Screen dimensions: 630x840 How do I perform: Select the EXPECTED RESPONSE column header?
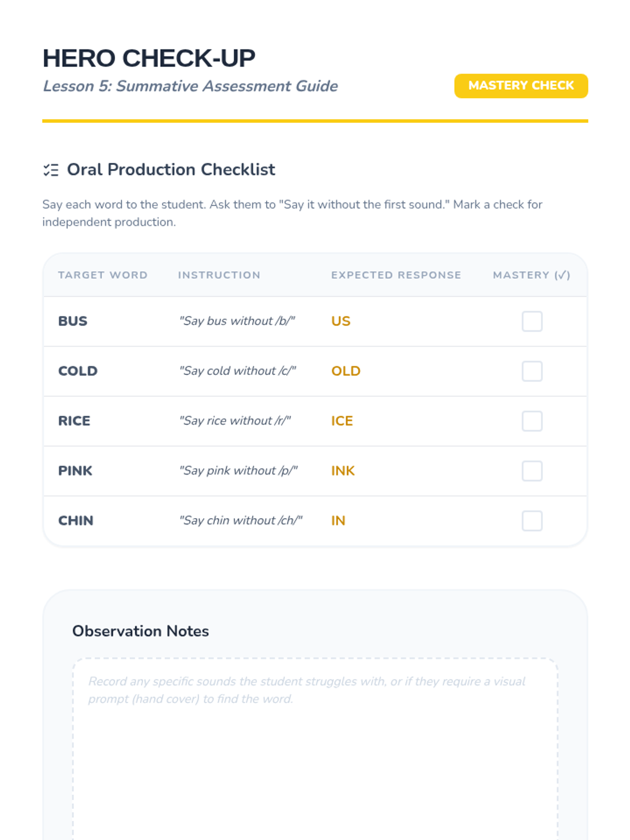click(396, 275)
